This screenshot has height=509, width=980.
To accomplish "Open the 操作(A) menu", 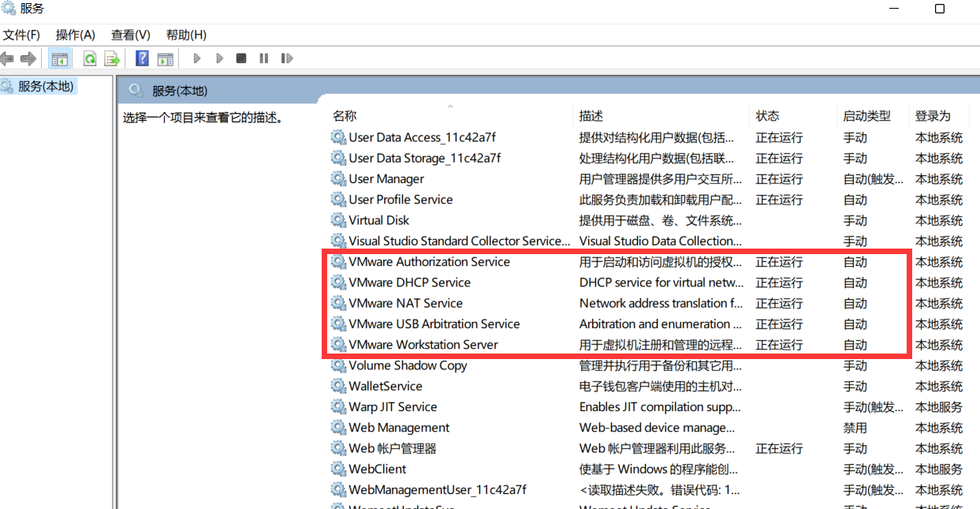I will (74, 35).
